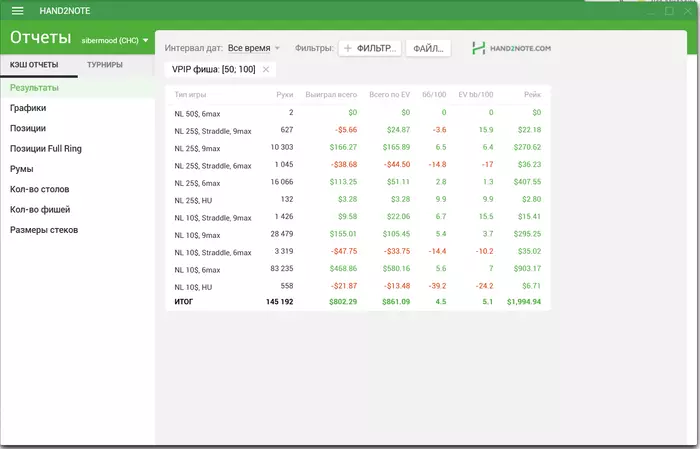Click the -39.2 bb/100 cell

437,286
